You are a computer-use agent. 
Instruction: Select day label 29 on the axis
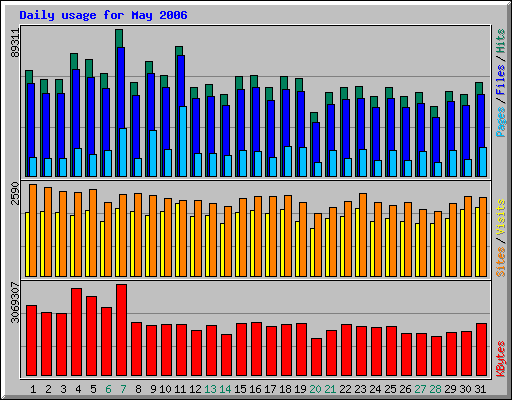point(450,389)
